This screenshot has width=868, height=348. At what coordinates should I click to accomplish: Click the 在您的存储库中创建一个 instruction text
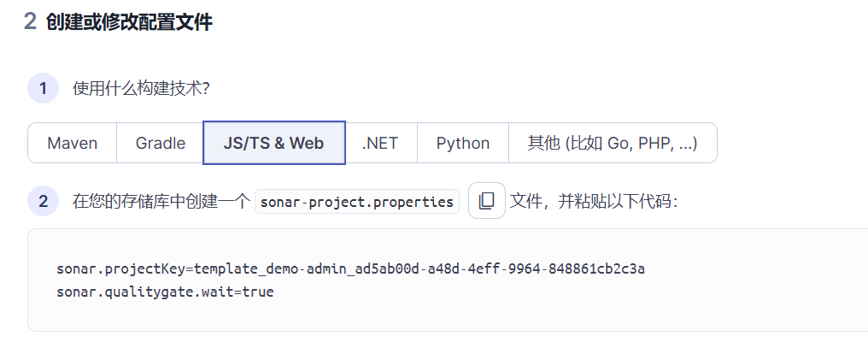(x=161, y=201)
